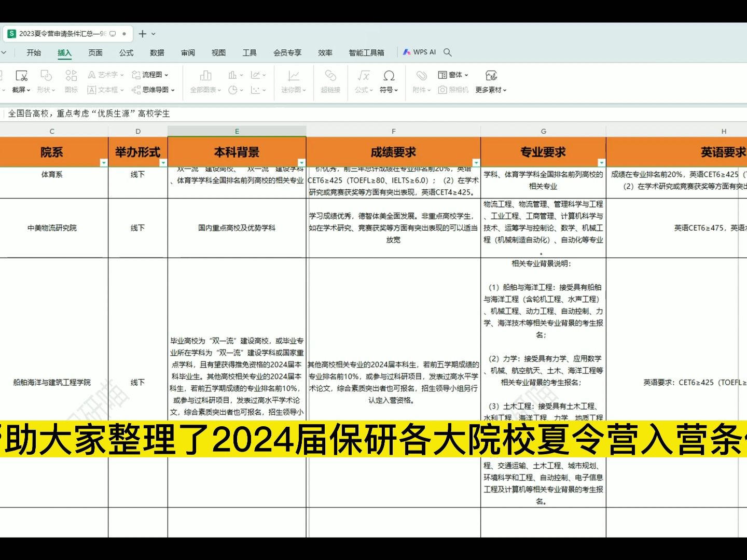747x560 pixels.
Task: Insert a scatter chart
Action: [x=258, y=90]
